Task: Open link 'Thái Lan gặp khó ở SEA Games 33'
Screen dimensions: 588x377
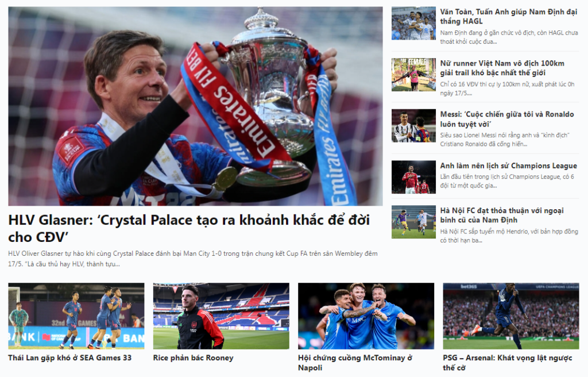Action: coord(69,358)
